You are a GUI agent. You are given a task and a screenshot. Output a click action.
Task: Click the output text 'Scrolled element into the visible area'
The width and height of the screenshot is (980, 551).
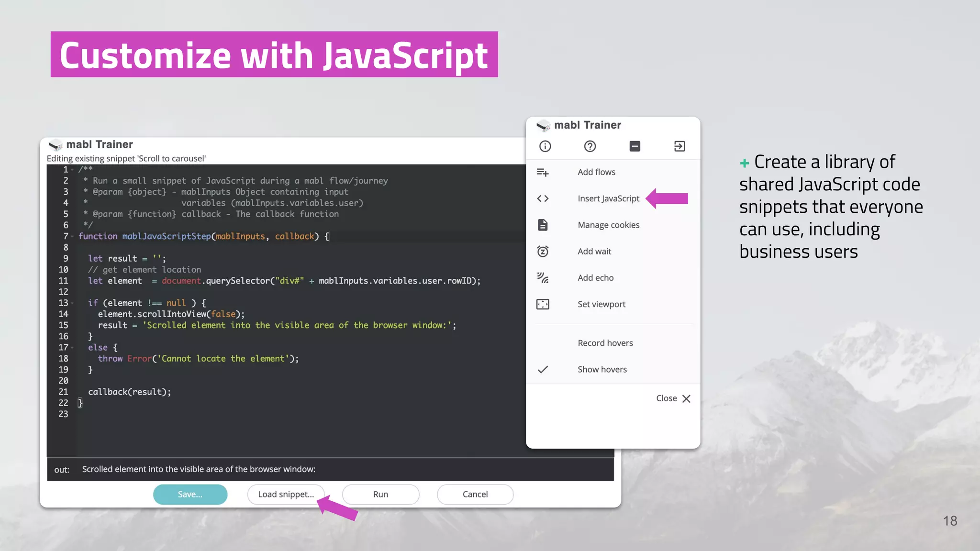[199, 469]
